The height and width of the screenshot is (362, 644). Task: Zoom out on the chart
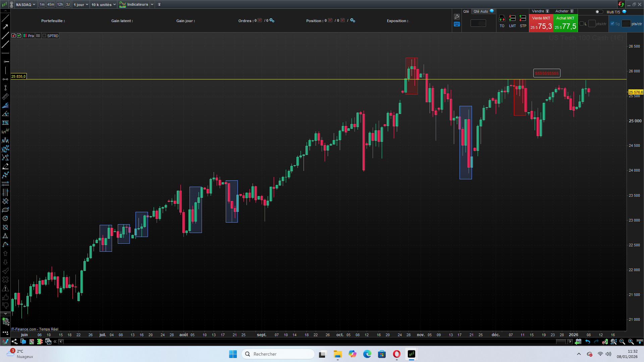pos(622,342)
